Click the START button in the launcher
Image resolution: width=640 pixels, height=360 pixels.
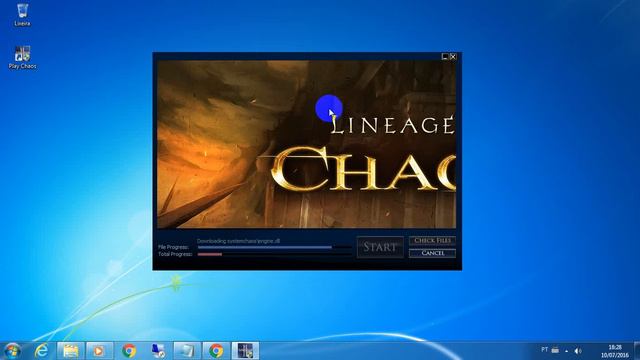[380, 247]
